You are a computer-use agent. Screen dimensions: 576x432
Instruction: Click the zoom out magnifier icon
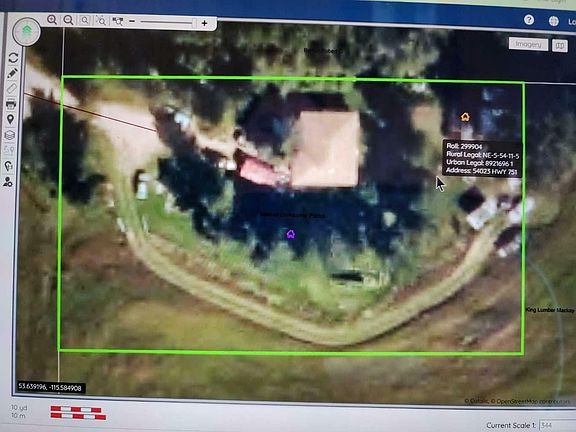[68, 20]
